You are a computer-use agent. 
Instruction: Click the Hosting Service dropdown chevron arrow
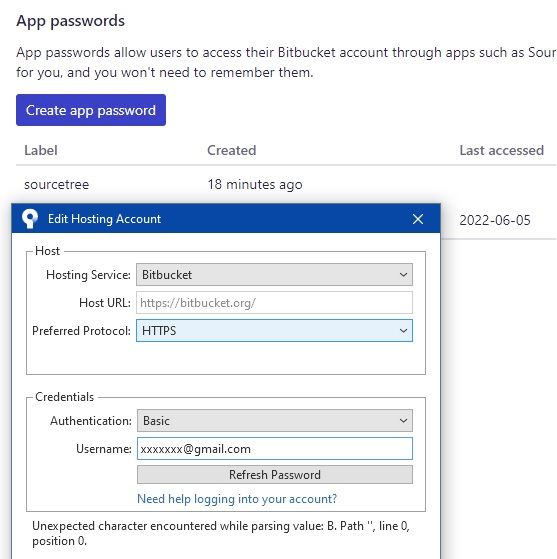pyautogui.click(x=403, y=275)
